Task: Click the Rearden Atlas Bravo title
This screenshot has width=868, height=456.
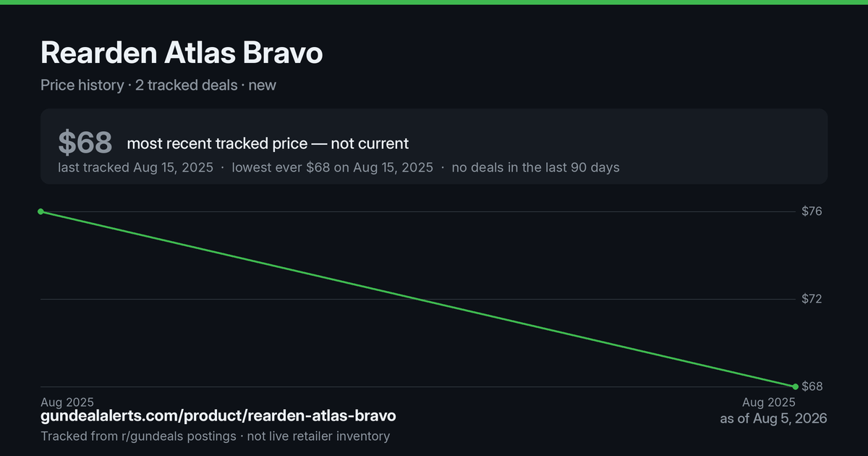Action: pos(182,53)
